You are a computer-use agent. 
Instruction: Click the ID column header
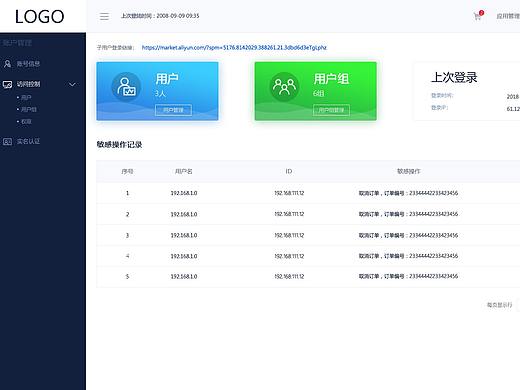pos(289,171)
